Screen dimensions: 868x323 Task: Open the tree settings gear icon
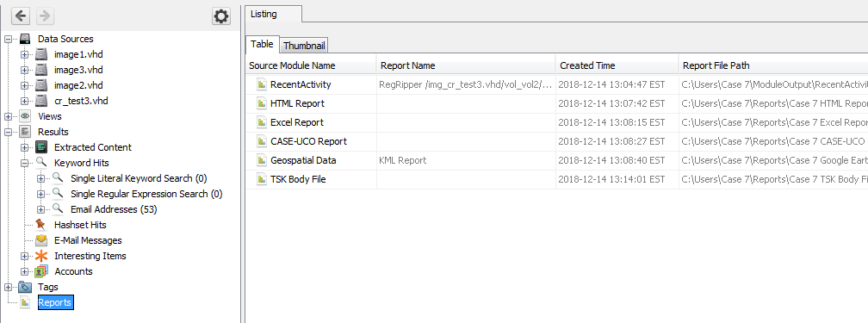click(x=220, y=16)
